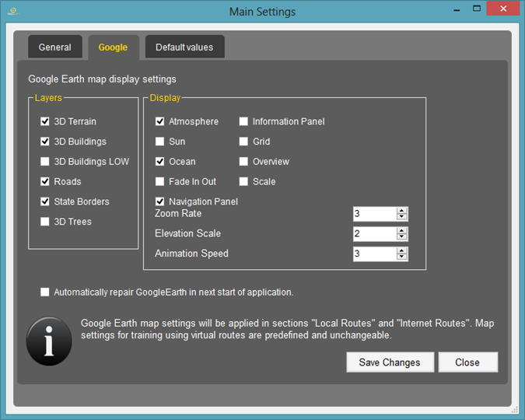
Task: Toggle the State Borders checkbox
Action: click(x=45, y=201)
